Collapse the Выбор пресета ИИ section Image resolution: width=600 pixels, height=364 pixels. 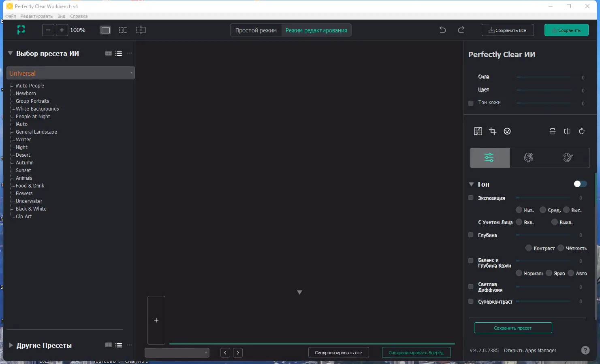pyautogui.click(x=10, y=53)
